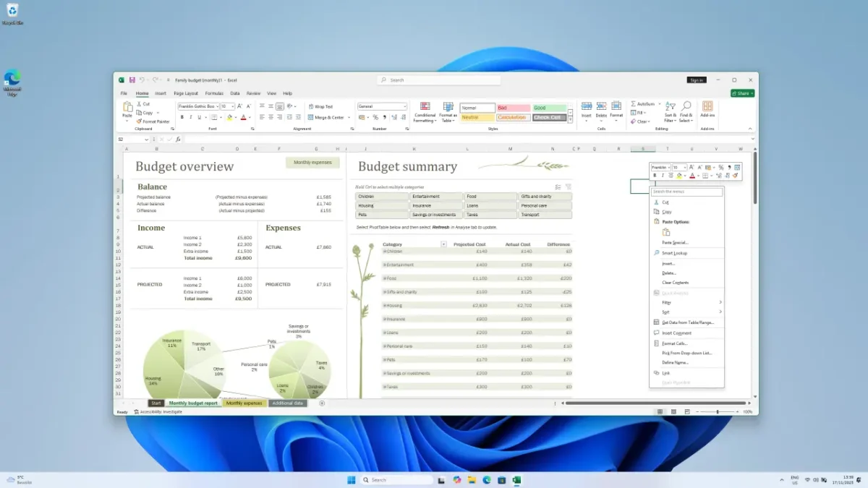Apply the Good cell style swatch

[549, 108]
